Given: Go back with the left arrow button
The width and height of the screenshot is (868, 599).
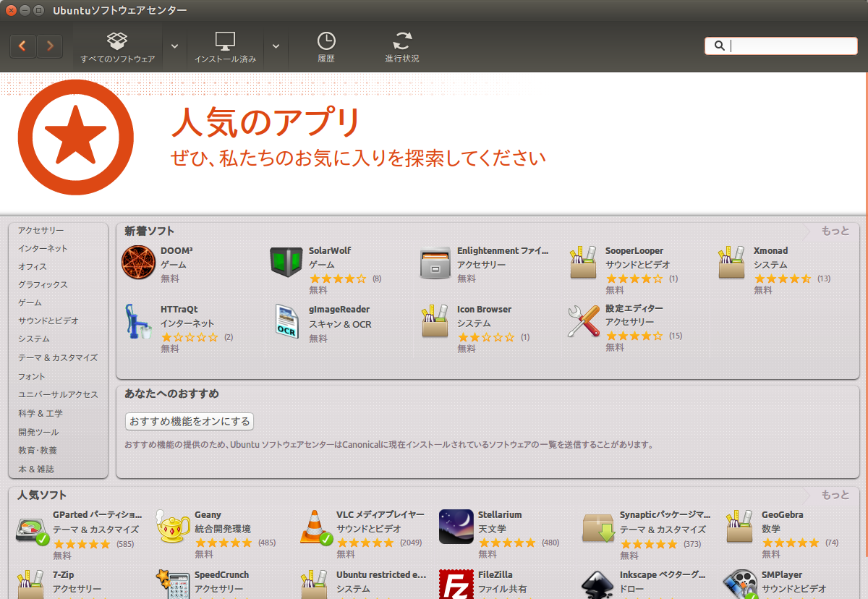Looking at the screenshot, I should point(23,46).
